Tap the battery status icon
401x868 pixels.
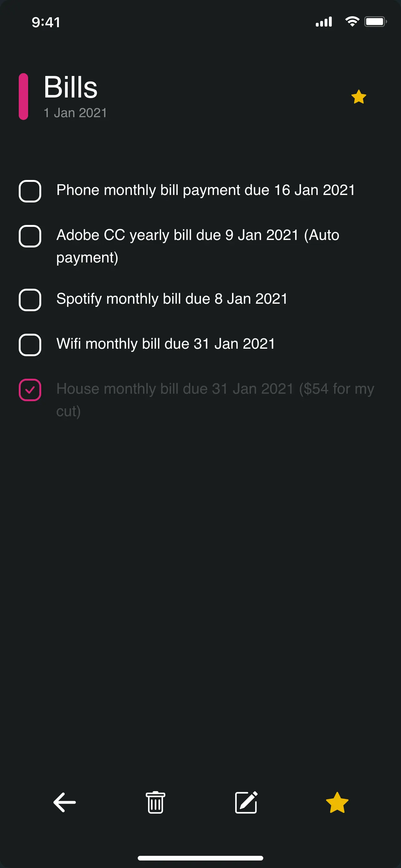[x=375, y=22]
